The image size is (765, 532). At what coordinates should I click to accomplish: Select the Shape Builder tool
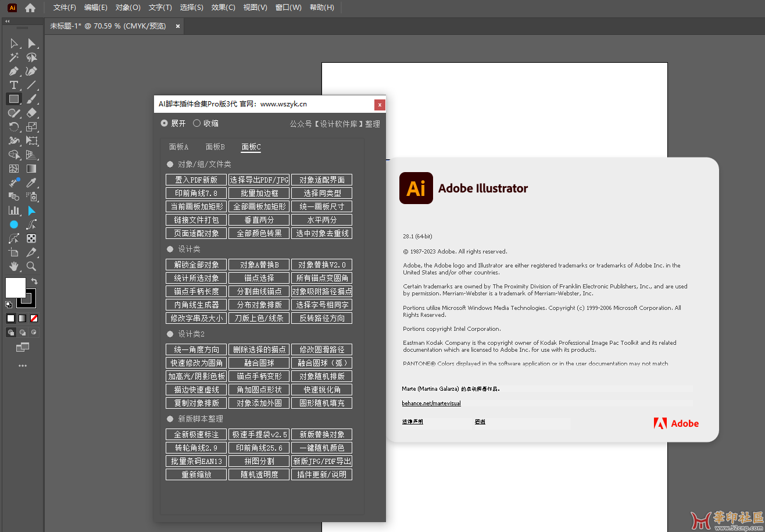tap(14, 155)
